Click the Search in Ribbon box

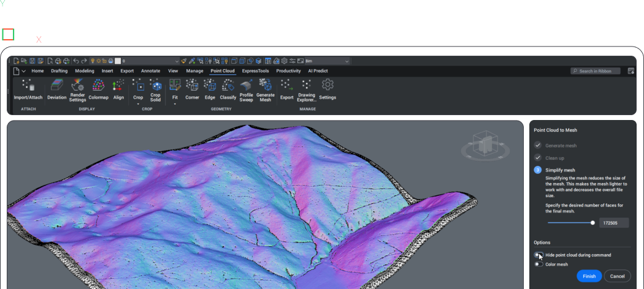pos(596,71)
